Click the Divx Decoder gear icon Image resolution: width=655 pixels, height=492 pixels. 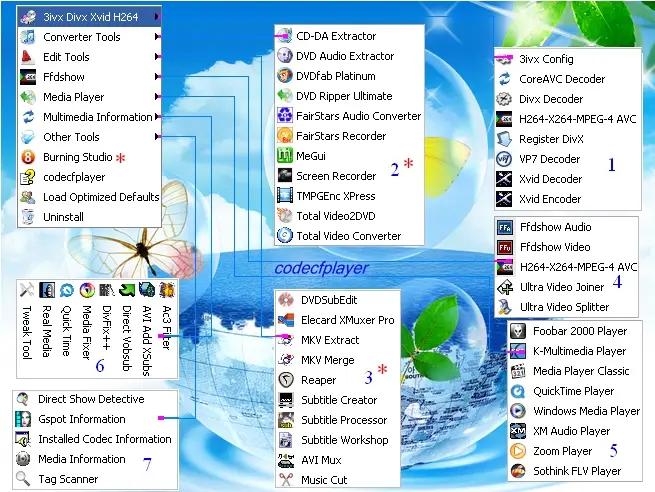[x=504, y=99]
